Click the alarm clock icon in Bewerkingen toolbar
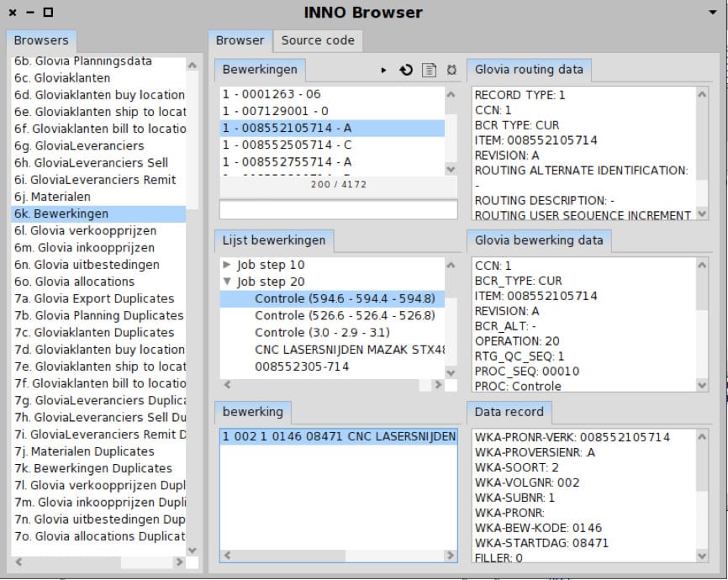The height and width of the screenshot is (580, 728). pos(451,70)
